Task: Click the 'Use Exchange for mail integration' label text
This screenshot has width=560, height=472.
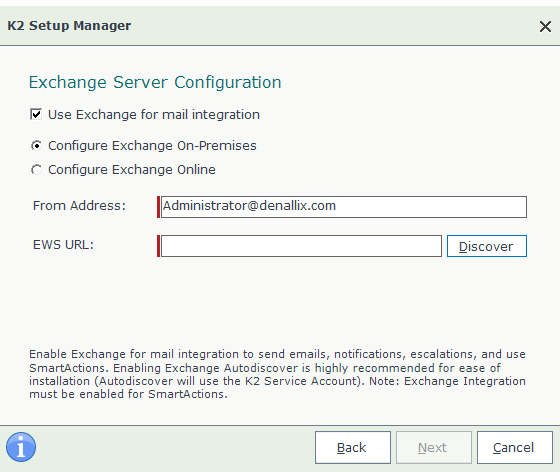Action: [154, 115]
